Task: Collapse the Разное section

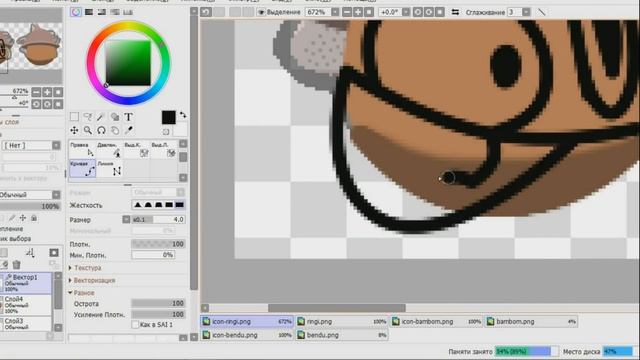Action: point(83,293)
